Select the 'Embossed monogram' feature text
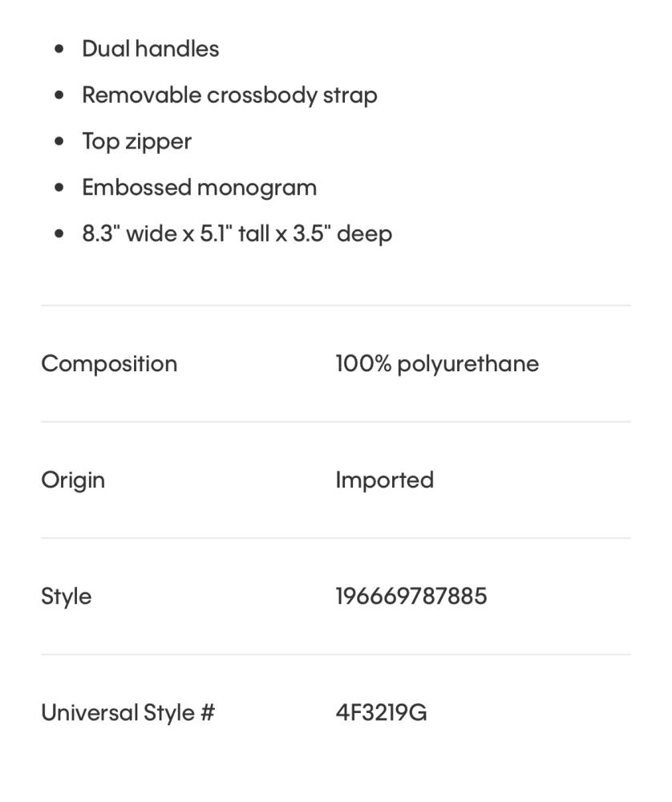Image resolution: width=672 pixels, height=802 pixels. pos(199,188)
